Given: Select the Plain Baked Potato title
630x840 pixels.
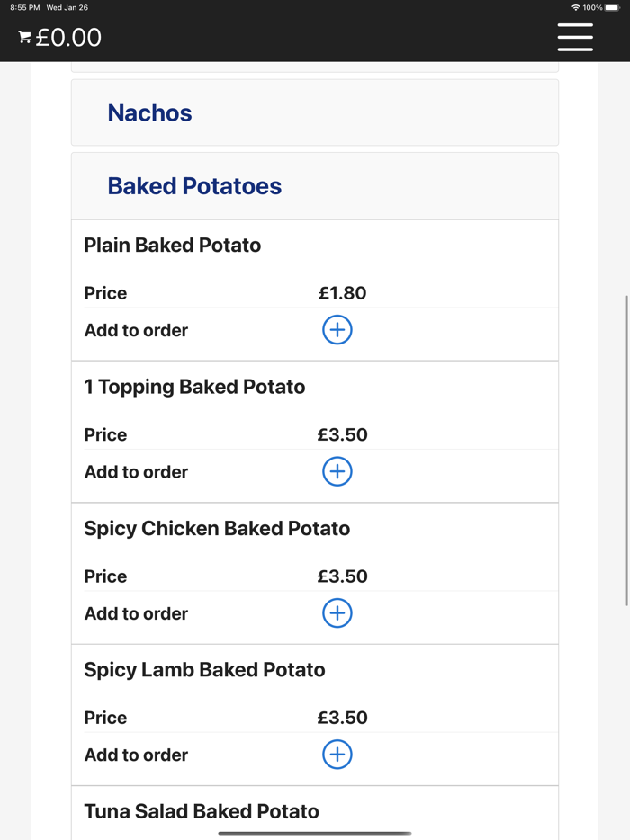Looking at the screenshot, I should coord(172,246).
